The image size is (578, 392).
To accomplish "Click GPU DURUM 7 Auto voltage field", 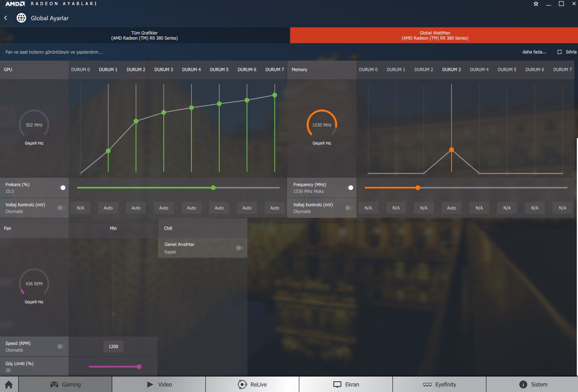I will click(275, 208).
